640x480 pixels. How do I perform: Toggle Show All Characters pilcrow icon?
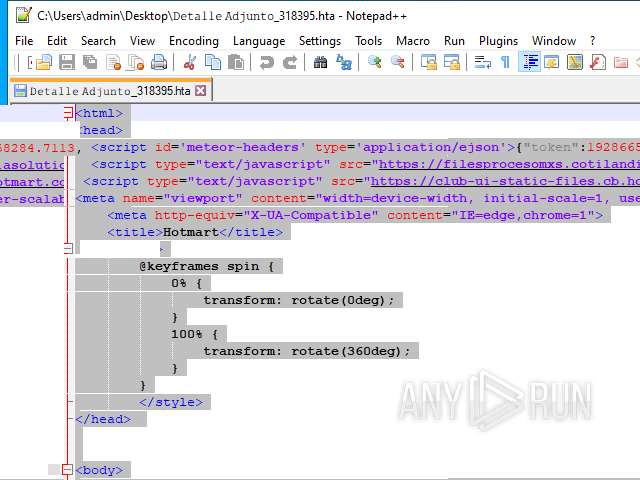click(505, 62)
